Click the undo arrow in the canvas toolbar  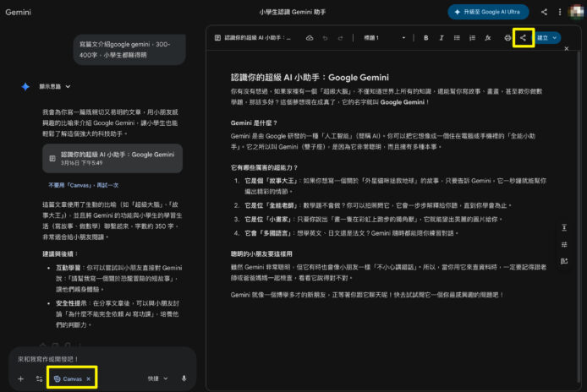pos(325,38)
